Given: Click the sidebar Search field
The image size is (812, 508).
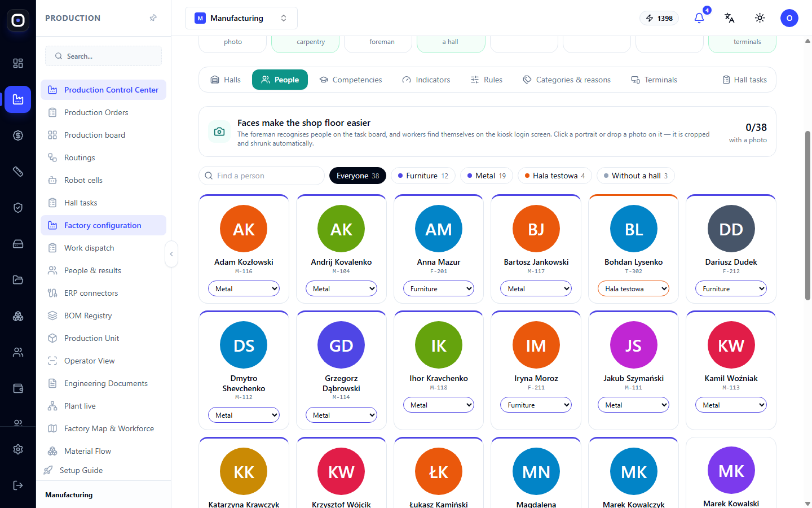Looking at the screenshot, I should pos(104,56).
